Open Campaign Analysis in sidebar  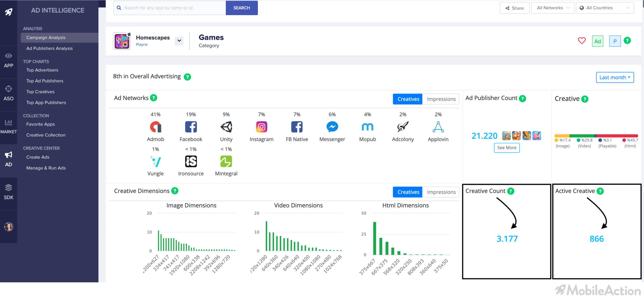[60, 37]
